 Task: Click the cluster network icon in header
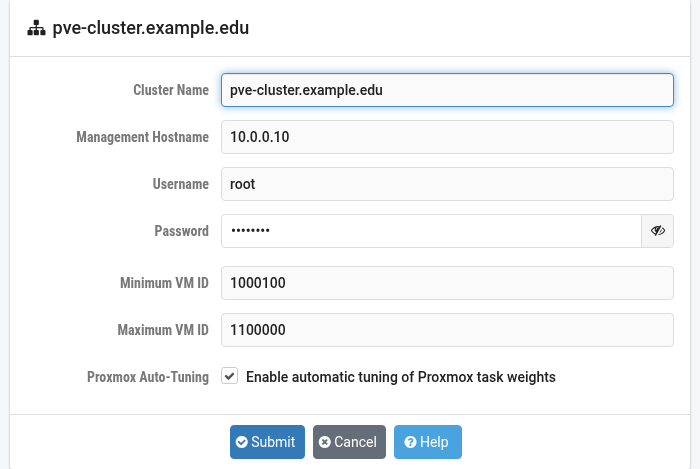click(x=36, y=28)
